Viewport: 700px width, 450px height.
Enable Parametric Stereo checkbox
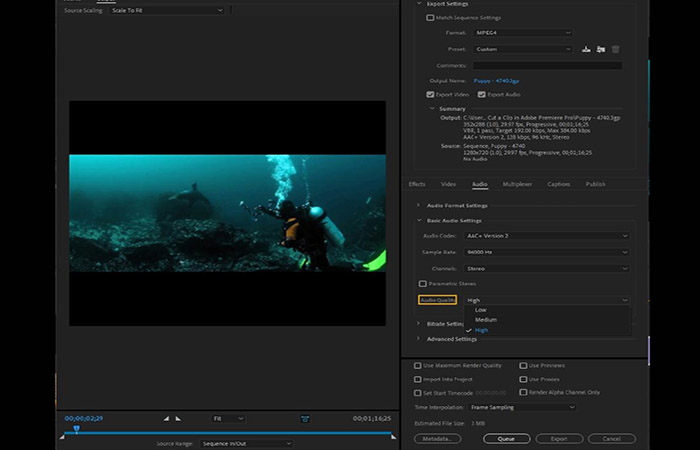click(422, 284)
